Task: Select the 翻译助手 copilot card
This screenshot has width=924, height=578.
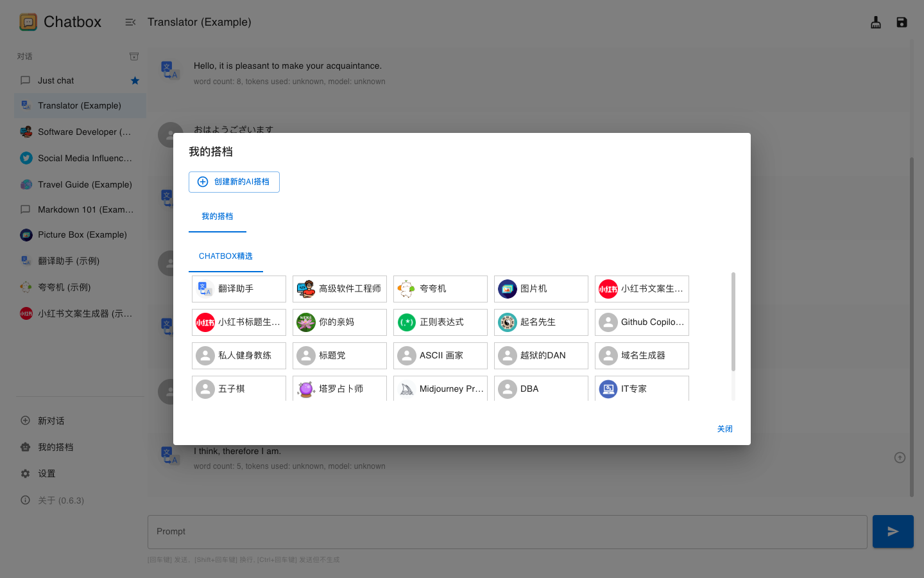Action: point(239,288)
